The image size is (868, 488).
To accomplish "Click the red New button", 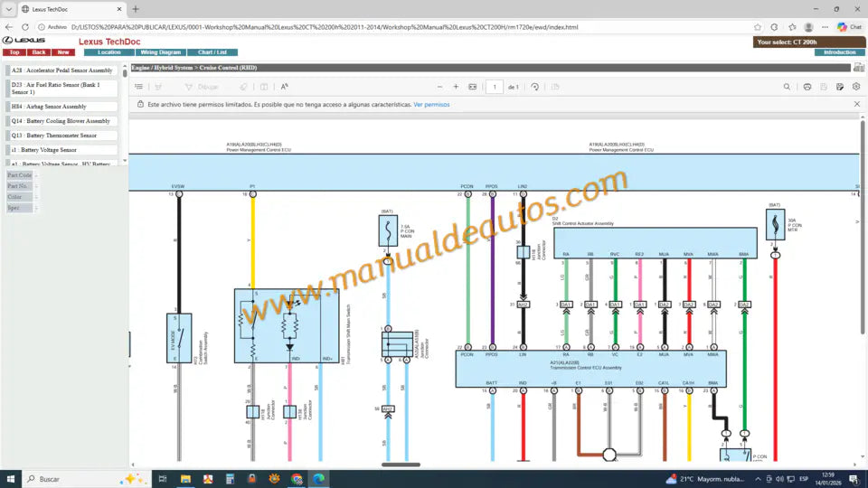I will pos(63,52).
